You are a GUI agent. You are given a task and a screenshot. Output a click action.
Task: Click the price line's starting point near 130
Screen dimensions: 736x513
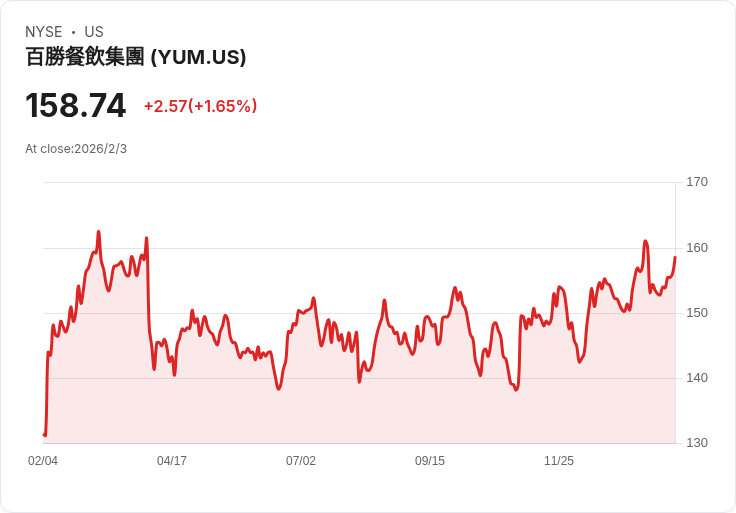[45, 435]
